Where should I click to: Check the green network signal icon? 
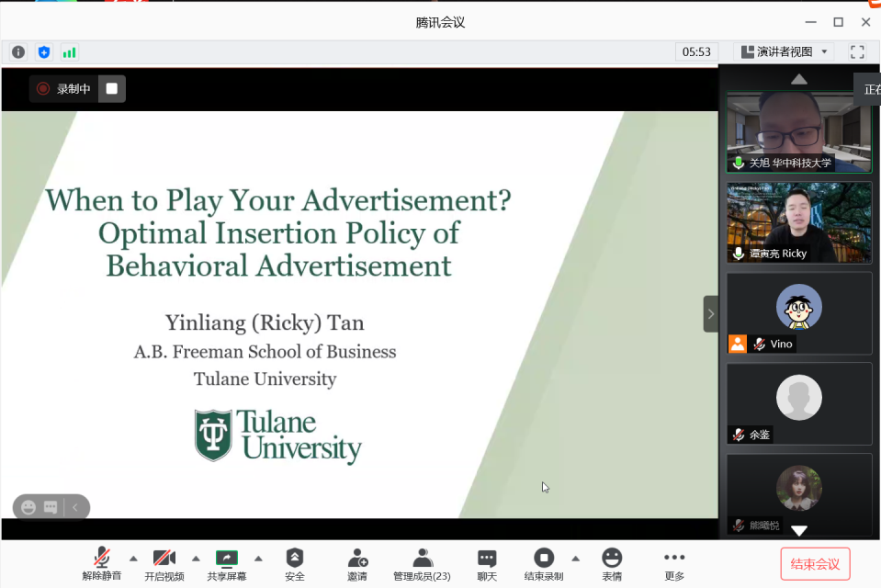tap(69, 52)
